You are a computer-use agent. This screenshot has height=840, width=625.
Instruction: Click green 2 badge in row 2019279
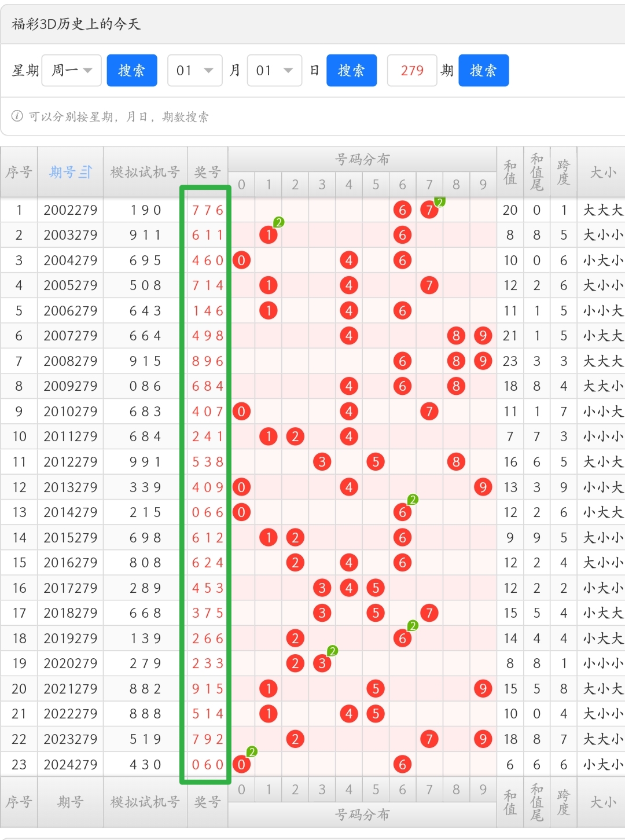coord(413,625)
